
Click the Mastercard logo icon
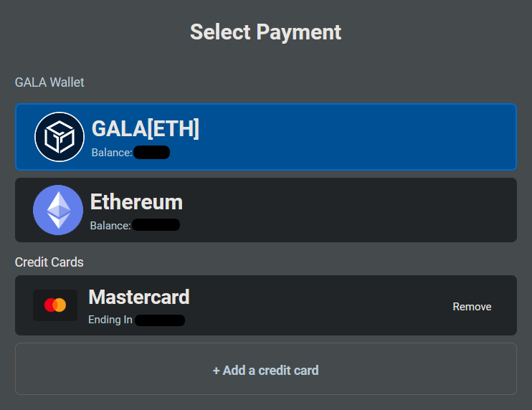point(55,305)
